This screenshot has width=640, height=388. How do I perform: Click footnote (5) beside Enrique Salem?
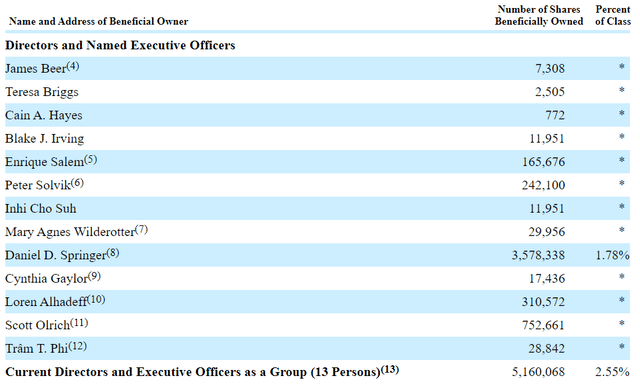[x=91, y=160]
